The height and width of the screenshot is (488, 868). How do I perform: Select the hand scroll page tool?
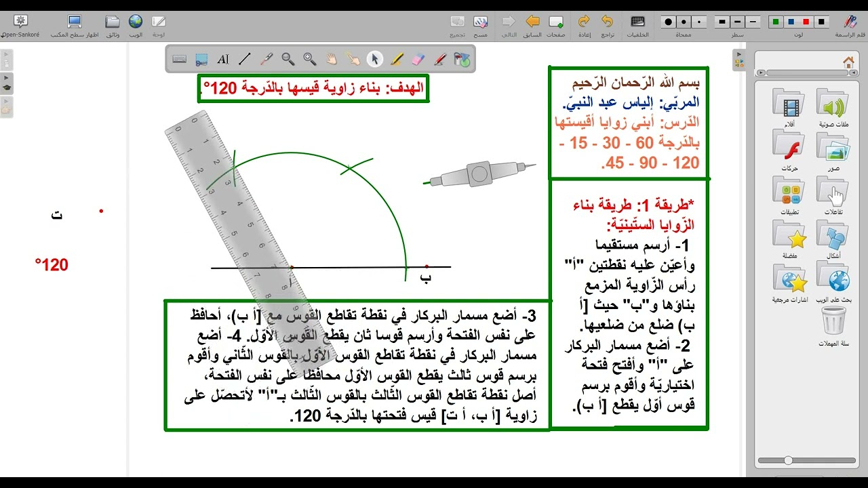click(x=332, y=60)
